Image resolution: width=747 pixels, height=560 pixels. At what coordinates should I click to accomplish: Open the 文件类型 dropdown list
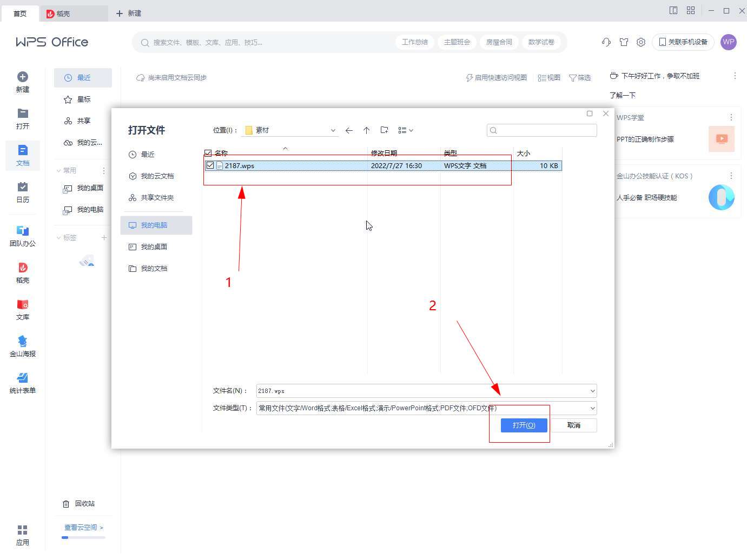coord(592,408)
